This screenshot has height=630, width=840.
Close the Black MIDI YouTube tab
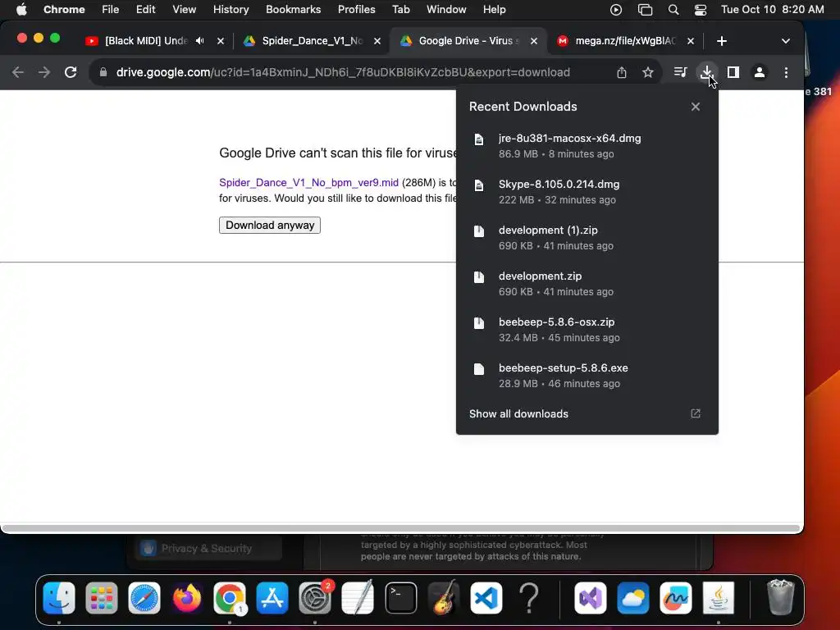coord(220,41)
